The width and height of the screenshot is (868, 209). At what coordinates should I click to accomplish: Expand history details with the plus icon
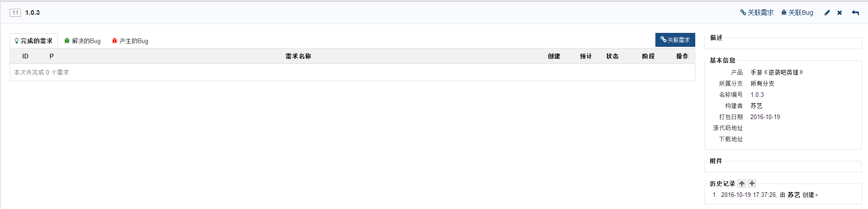click(x=752, y=184)
